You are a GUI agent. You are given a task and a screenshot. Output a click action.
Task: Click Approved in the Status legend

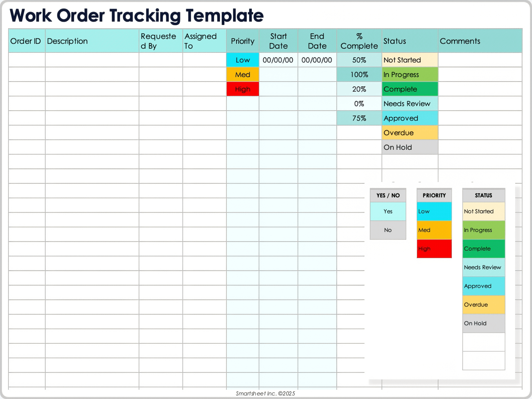pos(484,286)
